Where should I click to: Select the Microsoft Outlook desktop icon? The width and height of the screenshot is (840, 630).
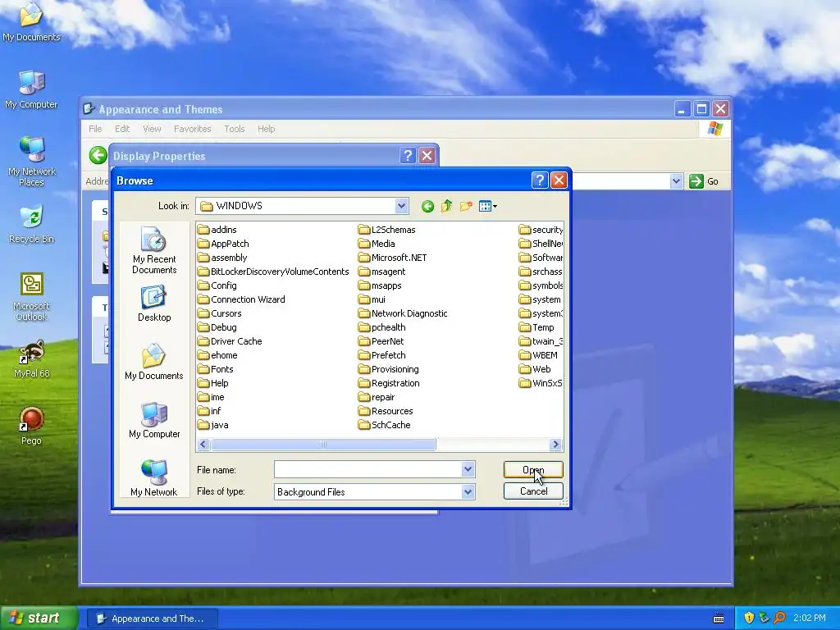(31, 297)
